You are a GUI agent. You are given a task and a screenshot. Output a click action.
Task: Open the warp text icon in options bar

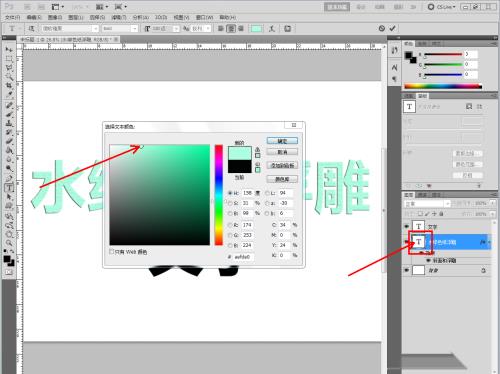[x=272, y=29]
